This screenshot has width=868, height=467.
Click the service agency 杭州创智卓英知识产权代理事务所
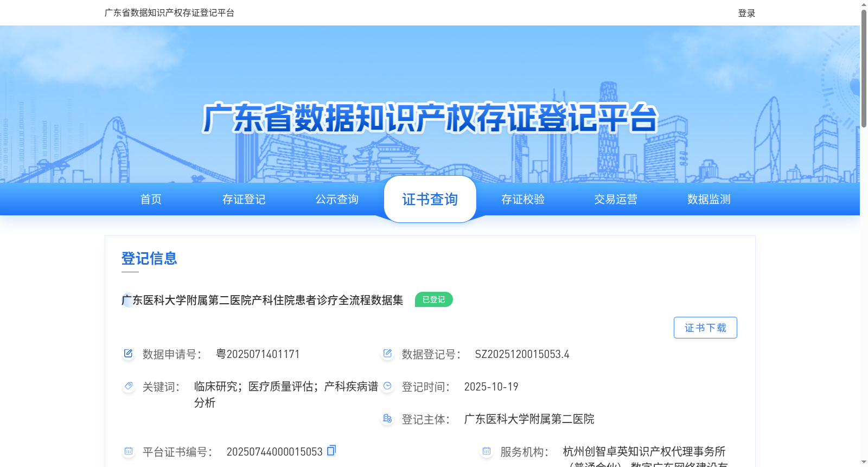[644, 451]
